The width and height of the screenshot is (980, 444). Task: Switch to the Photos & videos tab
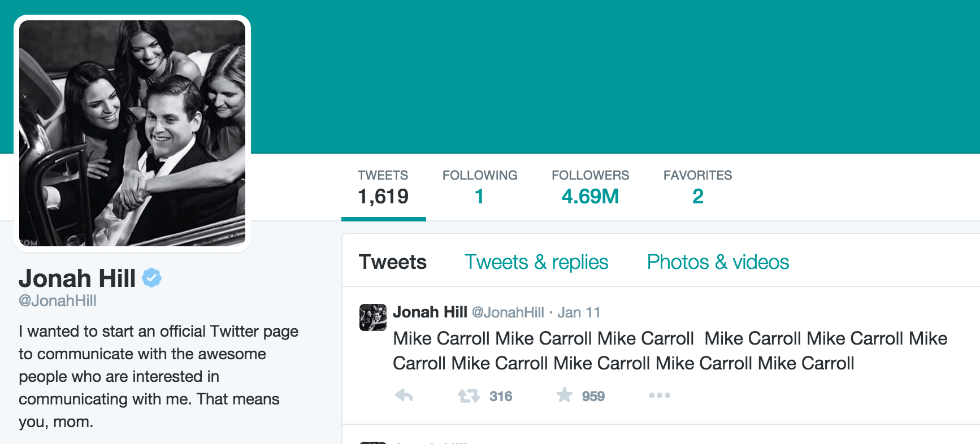(718, 262)
